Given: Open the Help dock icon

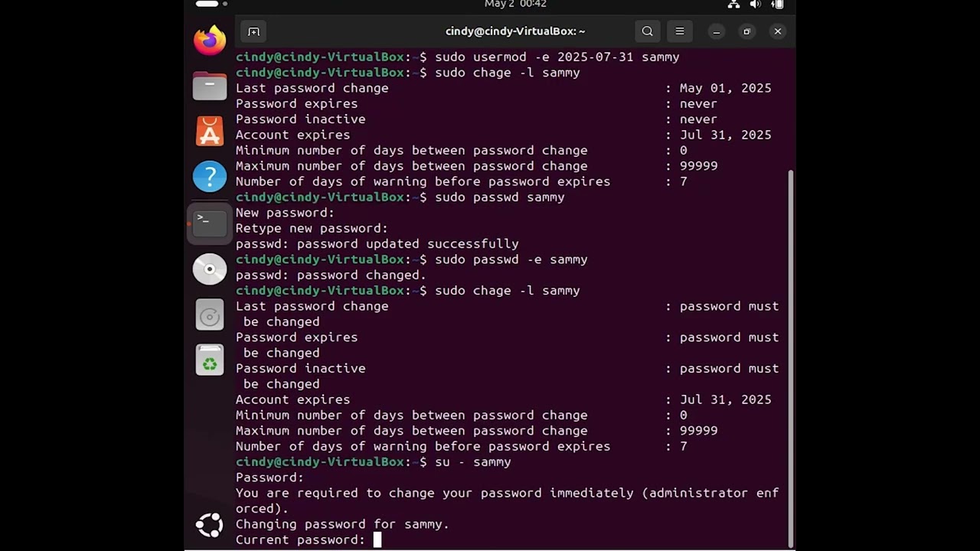Looking at the screenshot, I should pos(209,177).
